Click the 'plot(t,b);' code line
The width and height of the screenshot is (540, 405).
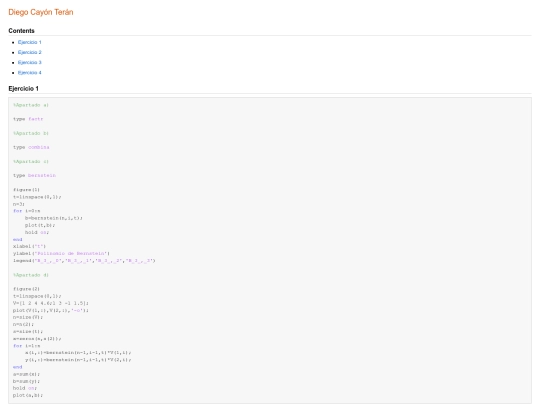tap(40, 225)
